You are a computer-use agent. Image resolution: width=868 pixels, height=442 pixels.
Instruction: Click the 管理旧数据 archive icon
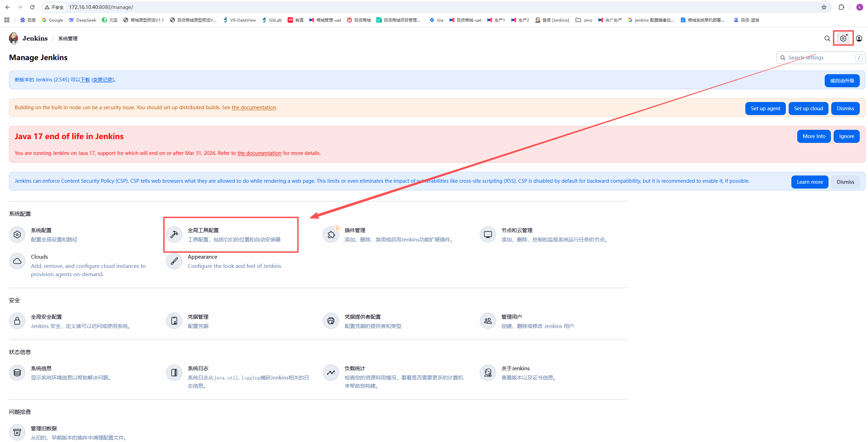tap(17, 433)
